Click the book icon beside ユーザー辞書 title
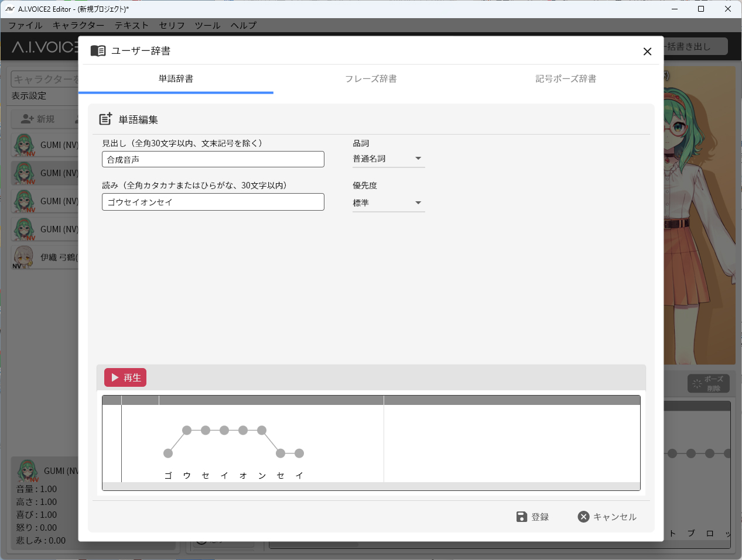Viewport: 742px width, 560px height. coord(98,51)
